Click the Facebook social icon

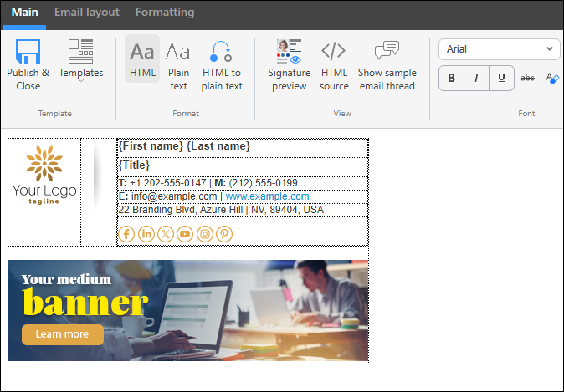[x=126, y=234]
